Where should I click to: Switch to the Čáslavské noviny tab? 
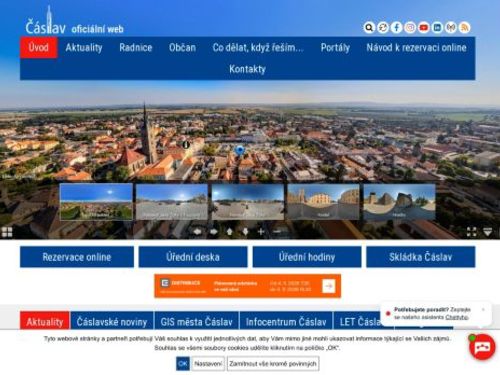pyautogui.click(x=112, y=322)
